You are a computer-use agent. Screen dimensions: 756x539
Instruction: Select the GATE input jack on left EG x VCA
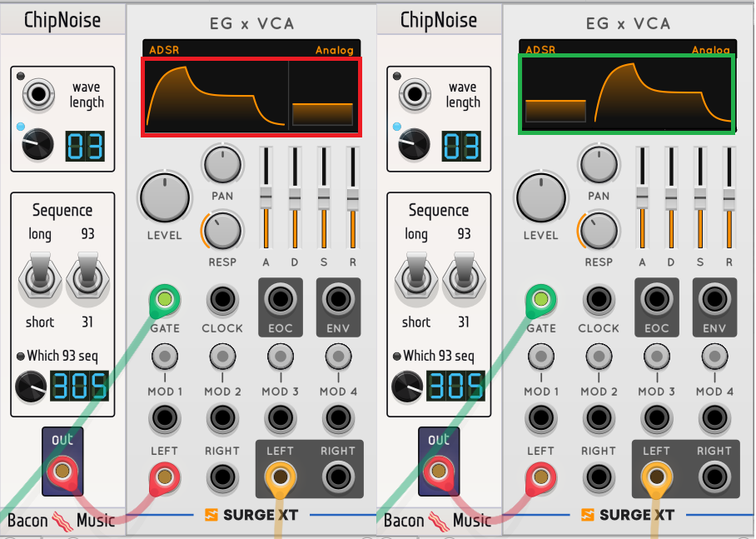(164, 299)
